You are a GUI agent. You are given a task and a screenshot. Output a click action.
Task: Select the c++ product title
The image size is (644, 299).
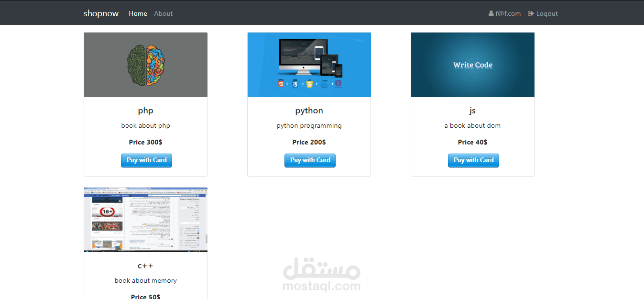pyautogui.click(x=146, y=266)
